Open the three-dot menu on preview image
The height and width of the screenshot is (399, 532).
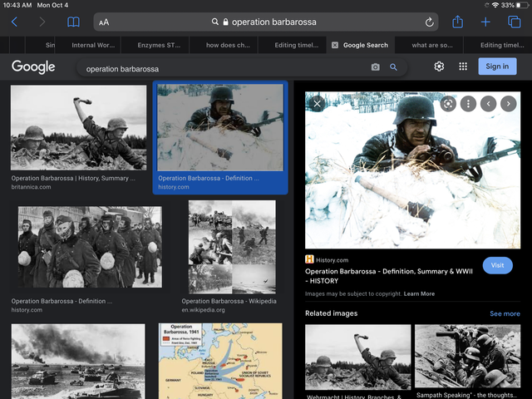click(468, 104)
